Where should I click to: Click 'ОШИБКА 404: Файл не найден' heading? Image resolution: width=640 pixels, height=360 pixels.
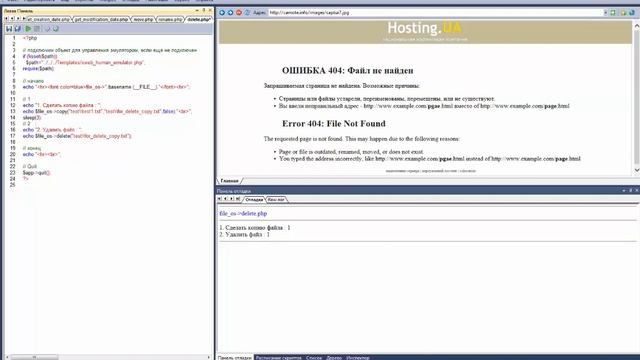coord(347,70)
